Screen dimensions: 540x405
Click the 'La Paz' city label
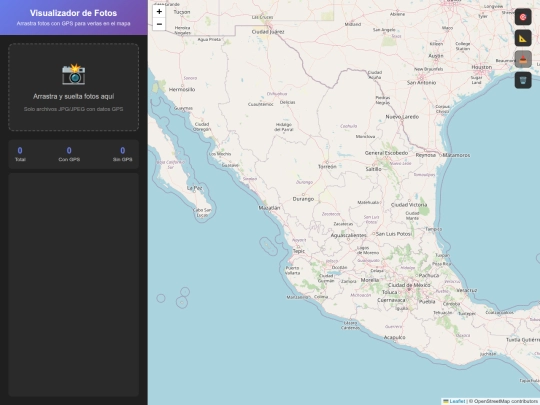pos(194,188)
